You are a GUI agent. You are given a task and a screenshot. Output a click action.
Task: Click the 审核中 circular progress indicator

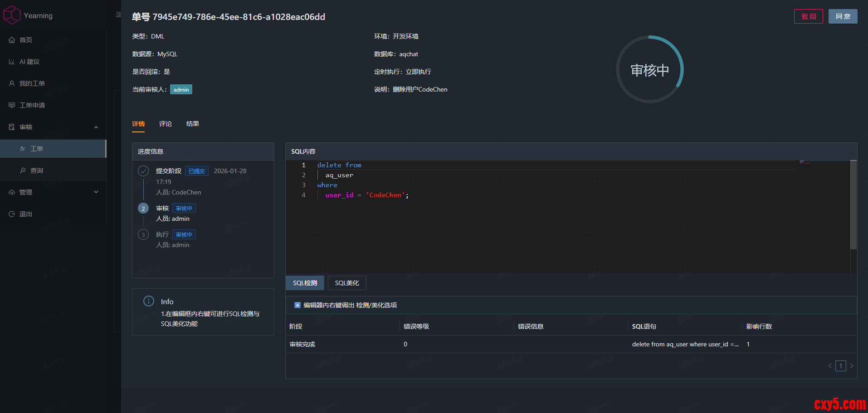point(649,70)
